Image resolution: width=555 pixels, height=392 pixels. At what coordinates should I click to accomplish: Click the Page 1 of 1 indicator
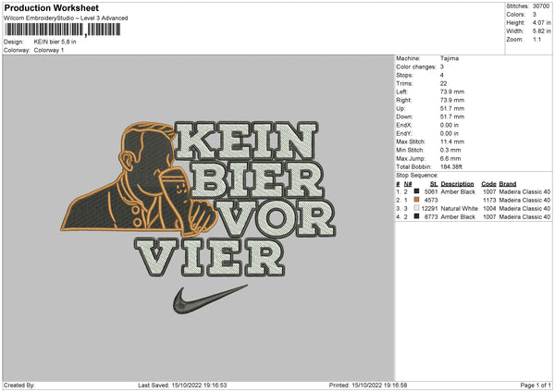[536, 386]
